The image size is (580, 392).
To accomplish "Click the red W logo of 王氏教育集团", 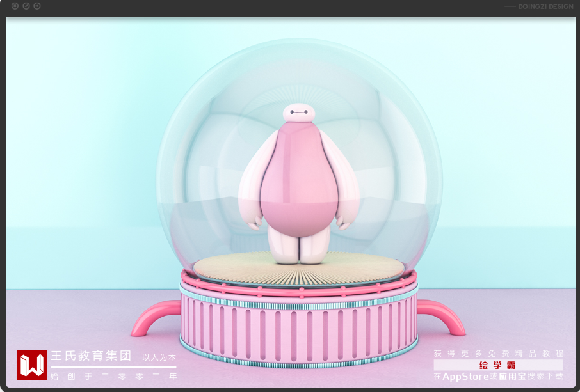I will [32, 365].
